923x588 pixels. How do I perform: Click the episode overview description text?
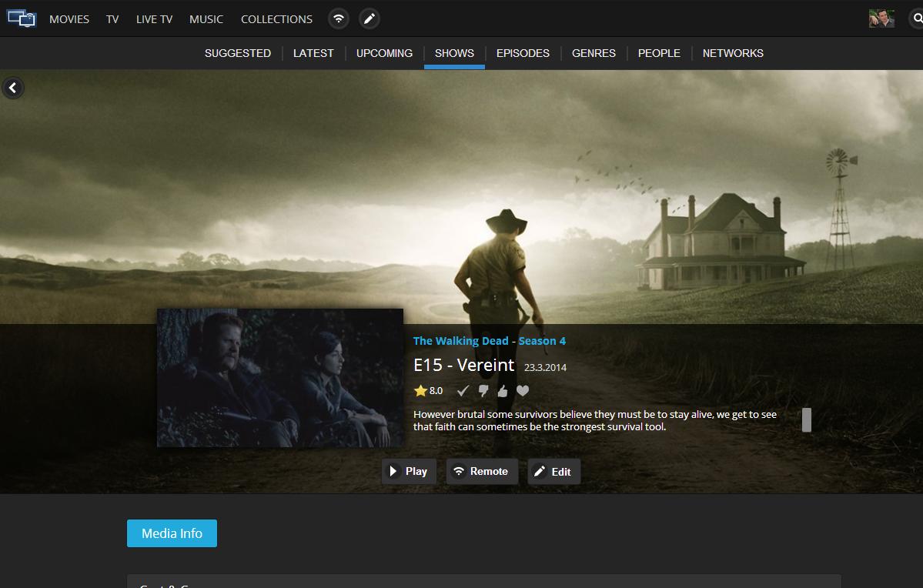(595, 420)
